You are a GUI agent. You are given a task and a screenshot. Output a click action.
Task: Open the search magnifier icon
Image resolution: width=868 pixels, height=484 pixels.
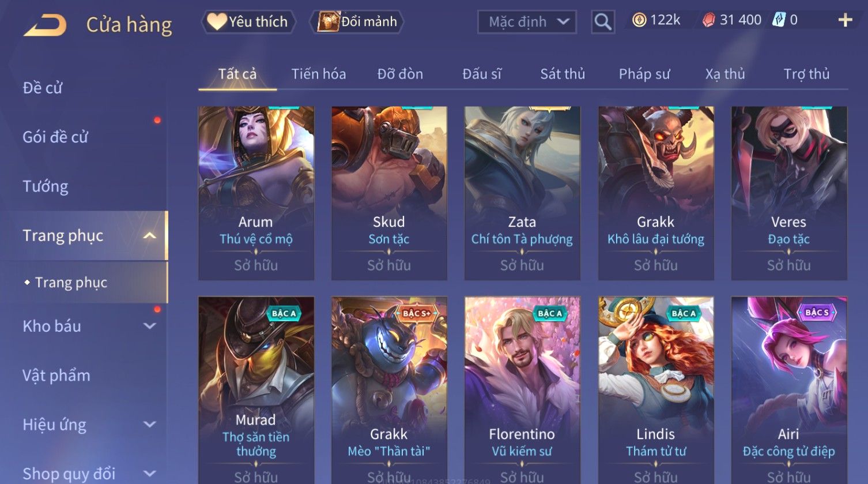(603, 22)
